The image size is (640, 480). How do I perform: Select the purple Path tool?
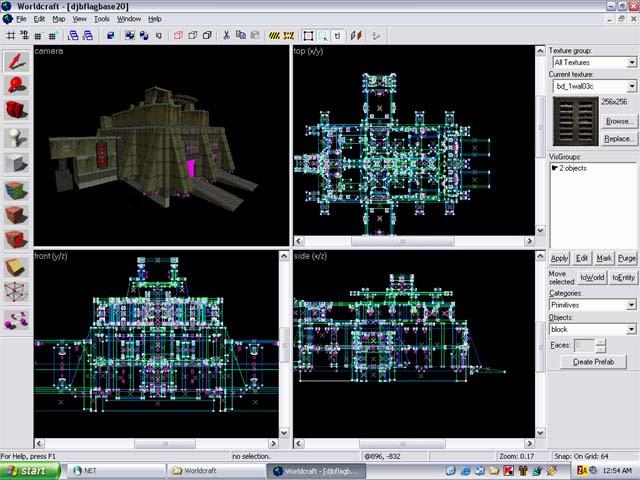(x=16, y=320)
